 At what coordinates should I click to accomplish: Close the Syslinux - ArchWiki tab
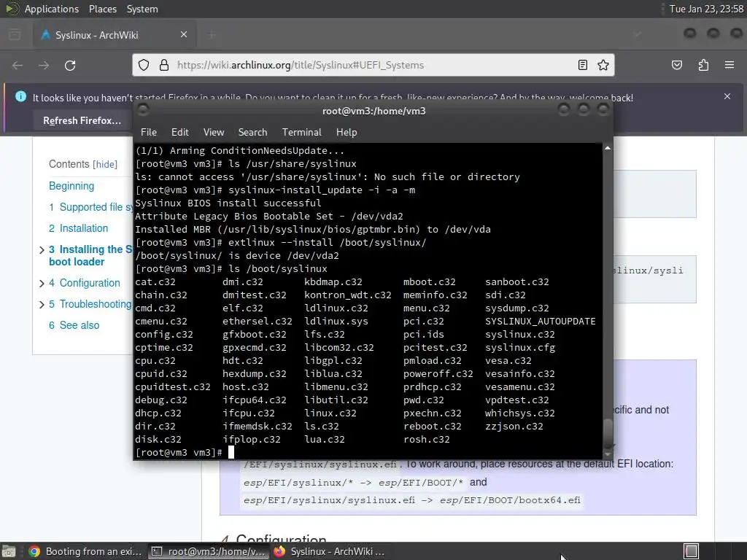(x=184, y=34)
